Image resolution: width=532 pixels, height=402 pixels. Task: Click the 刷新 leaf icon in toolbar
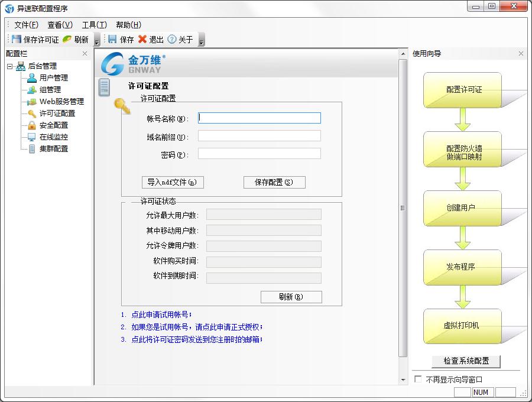click(67, 40)
